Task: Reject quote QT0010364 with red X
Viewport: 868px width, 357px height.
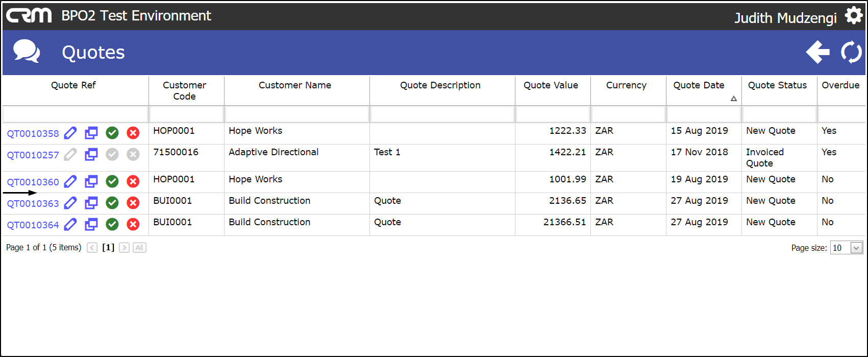Action: coord(133,224)
